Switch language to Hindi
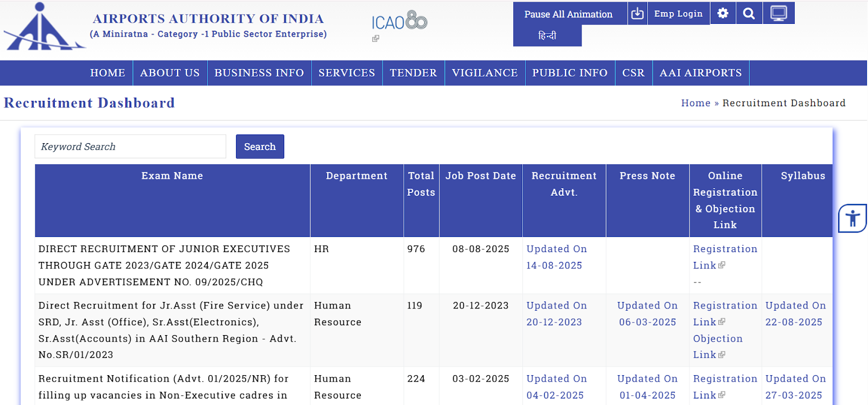The height and width of the screenshot is (405, 868). pos(547,35)
